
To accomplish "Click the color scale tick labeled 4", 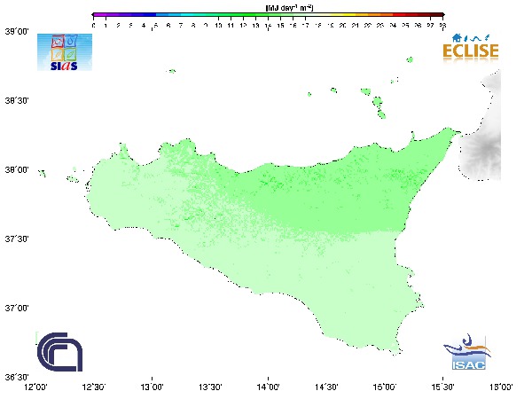I will (x=144, y=26).
